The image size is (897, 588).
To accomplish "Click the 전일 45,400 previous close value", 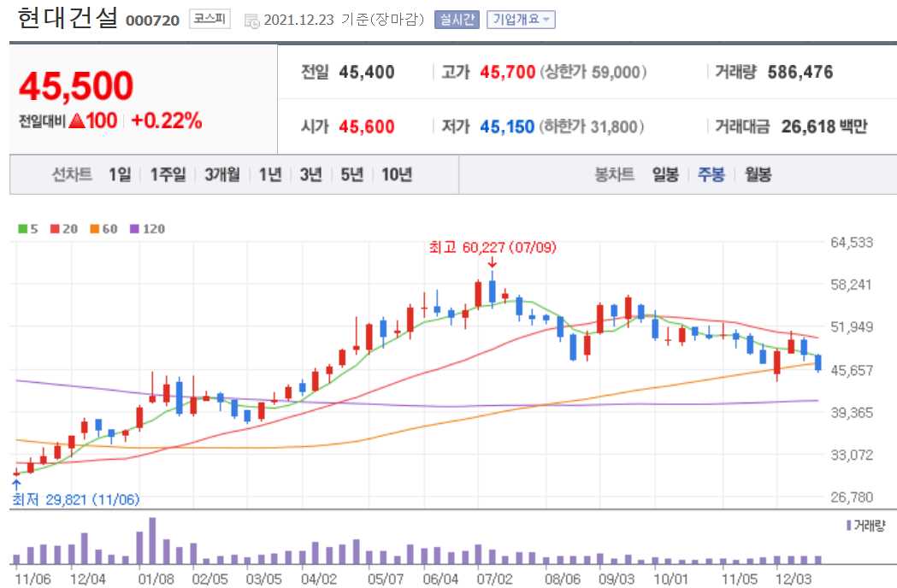I will coord(367,72).
